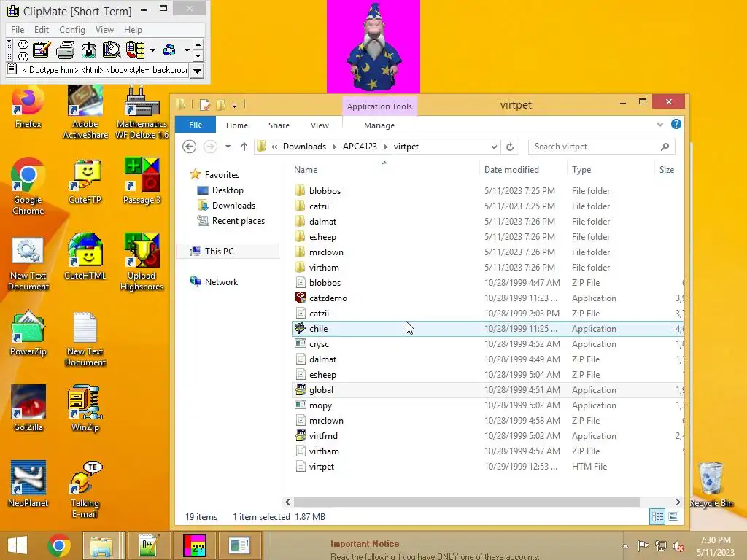Open the arrow next to ClipMate collection icon
Screen dimensions: 747x560
tap(152, 50)
